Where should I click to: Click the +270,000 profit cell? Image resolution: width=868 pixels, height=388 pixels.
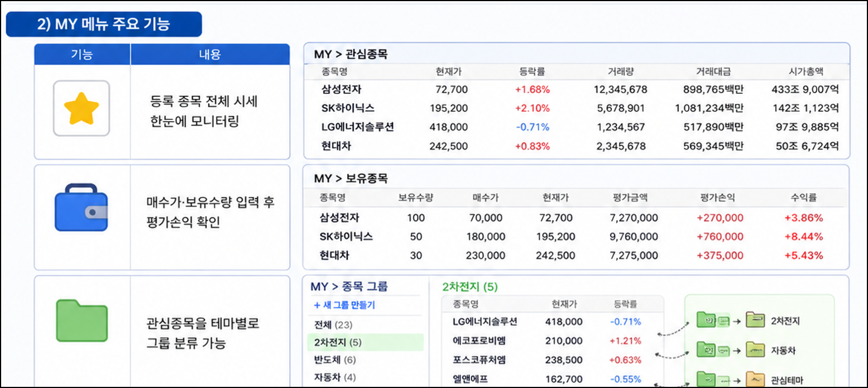tap(720, 218)
